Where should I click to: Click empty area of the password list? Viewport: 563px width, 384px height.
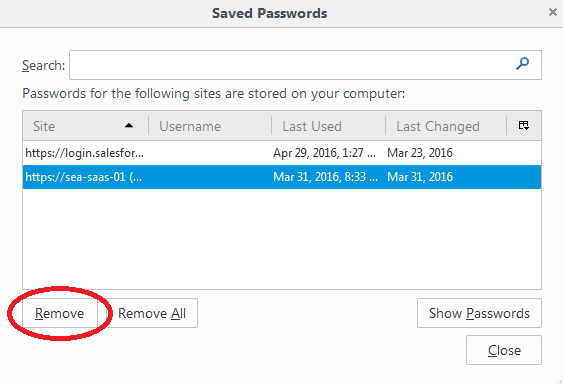coord(282,239)
